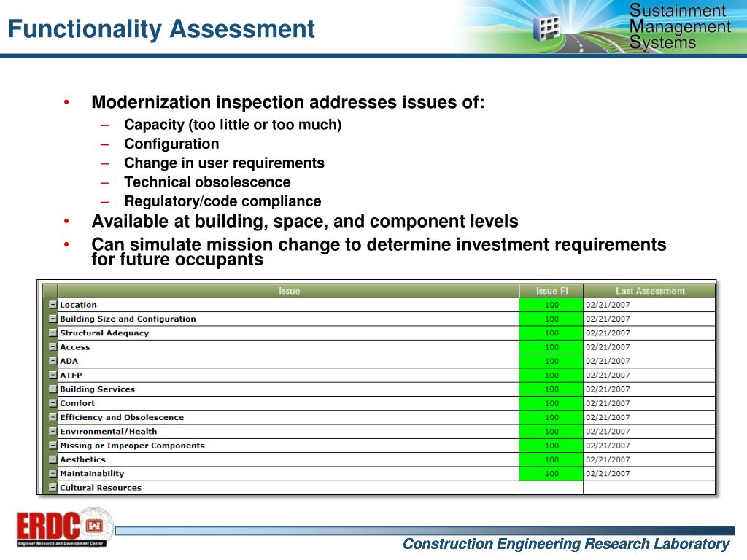Click the 02/21/2007 date for Building Services

point(608,389)
